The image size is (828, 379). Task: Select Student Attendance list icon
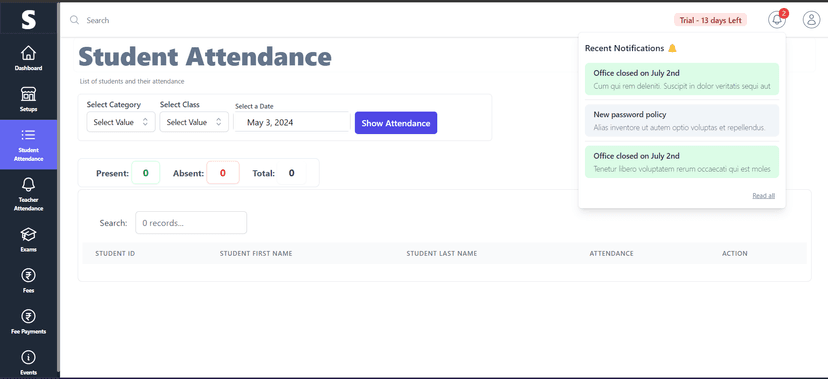[x=29, y=135]
